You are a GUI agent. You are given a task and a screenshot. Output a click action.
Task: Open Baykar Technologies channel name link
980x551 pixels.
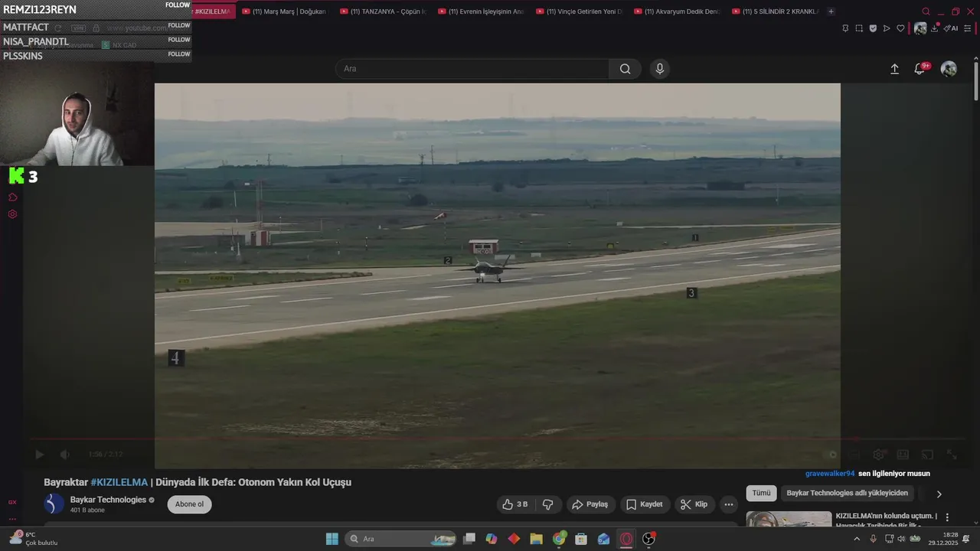[108, 500]
